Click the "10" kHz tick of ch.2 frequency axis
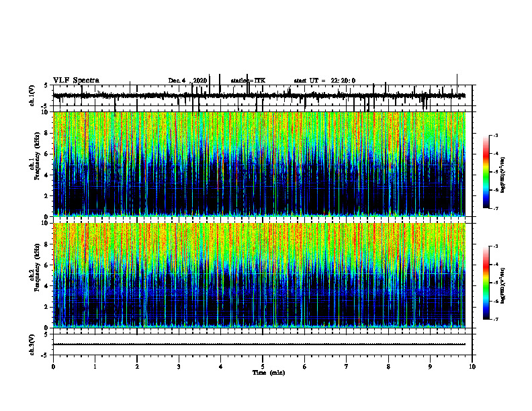The height and width of the screenshot is (411, 532). point(45,224)
